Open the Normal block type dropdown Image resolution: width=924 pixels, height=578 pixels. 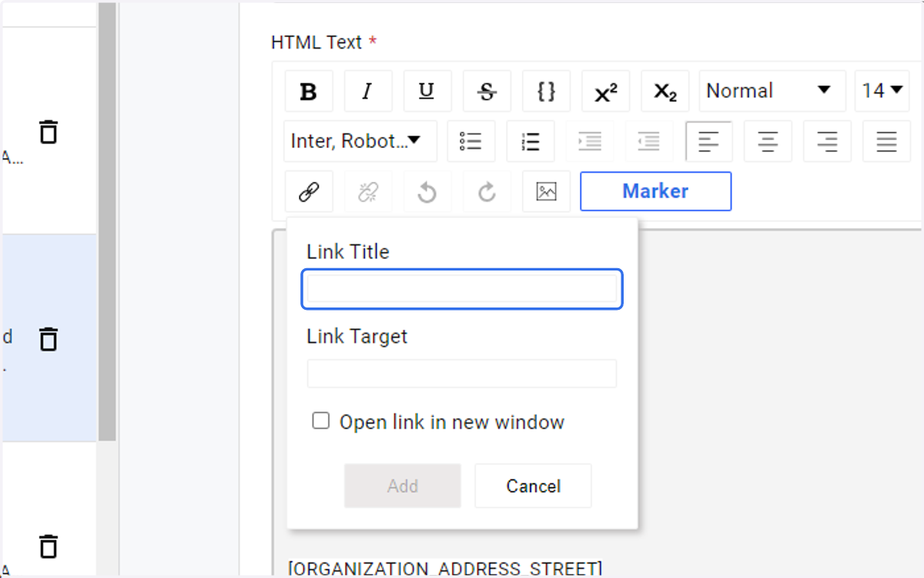point(772,91)
